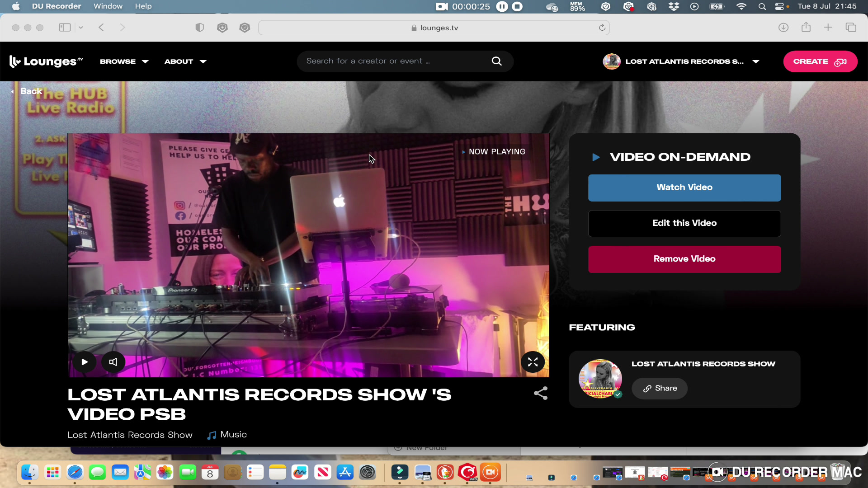
Task: Open Messages from the dock
Action: 97,473
